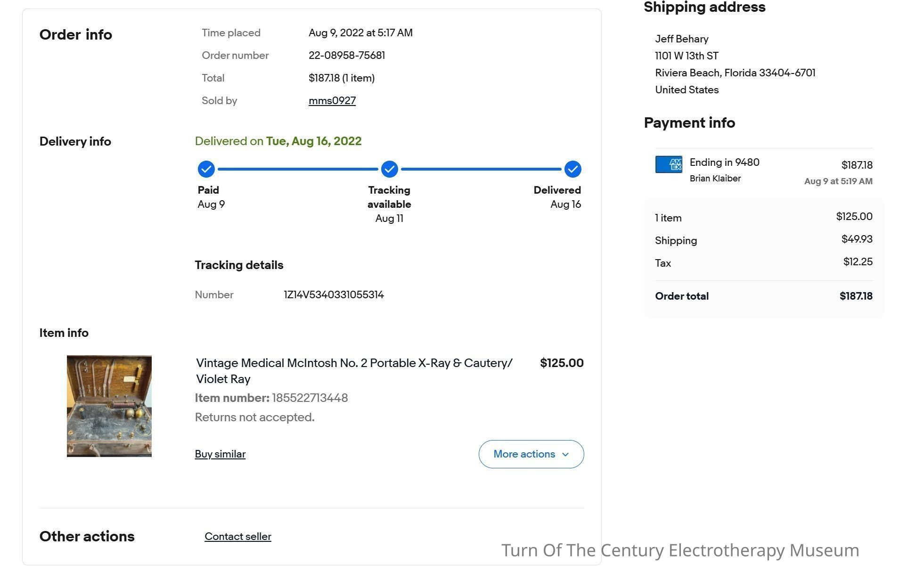Click the Vintage Medical McIntosh item title

[x=354, y=371]
